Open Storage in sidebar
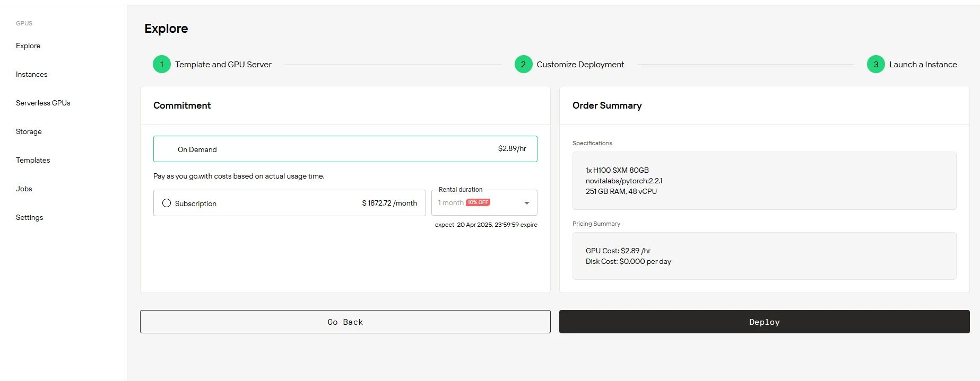Viewport: 980px width, 381px height. click(x=29, y=131)
